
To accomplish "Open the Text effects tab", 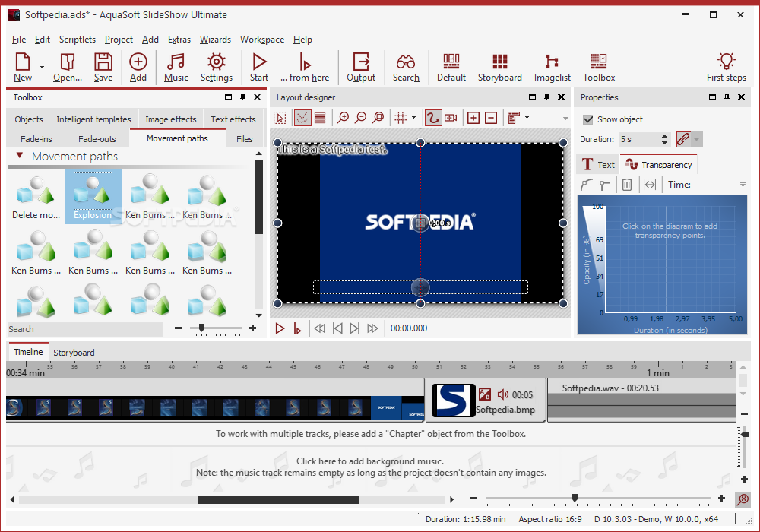I will [233, 119].
